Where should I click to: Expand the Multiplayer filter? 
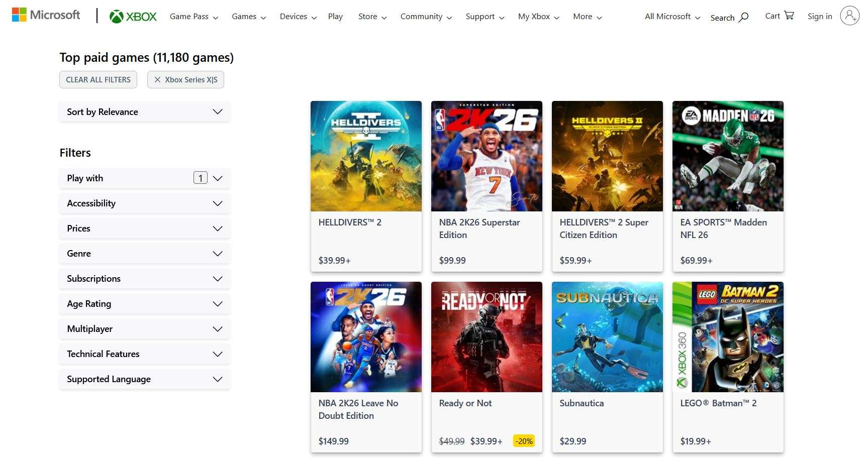[145, 328]
